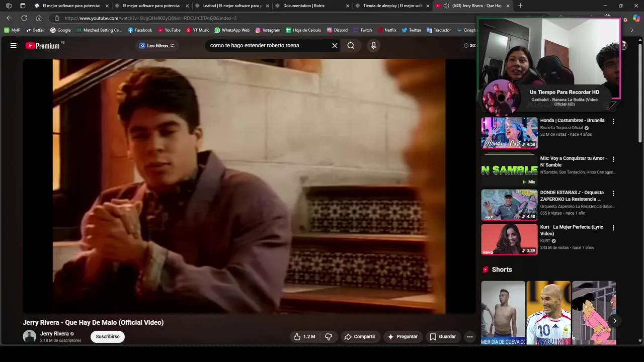Open the WhatsApp Web bookmark

232,30
